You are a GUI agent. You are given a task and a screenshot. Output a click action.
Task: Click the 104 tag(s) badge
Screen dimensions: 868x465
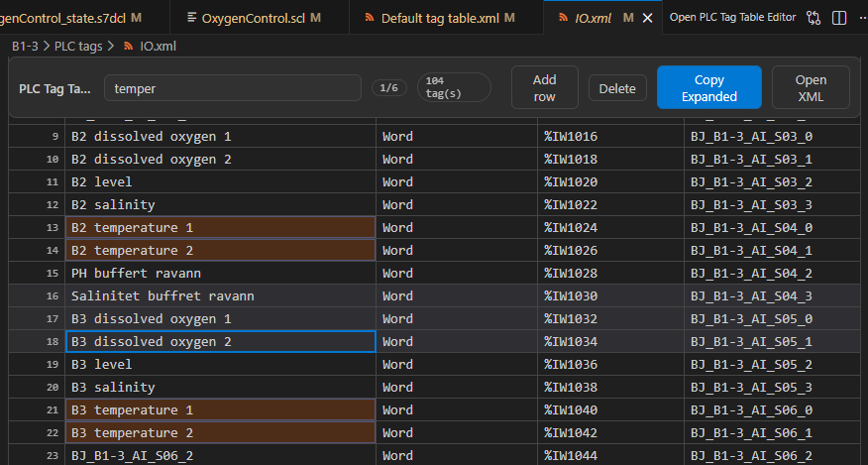point(454,87)
